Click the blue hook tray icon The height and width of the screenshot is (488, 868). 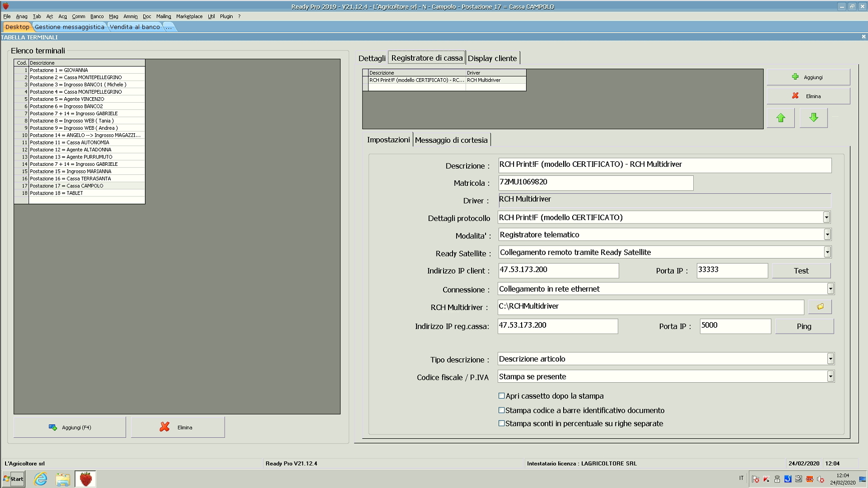tap(788, 479)
